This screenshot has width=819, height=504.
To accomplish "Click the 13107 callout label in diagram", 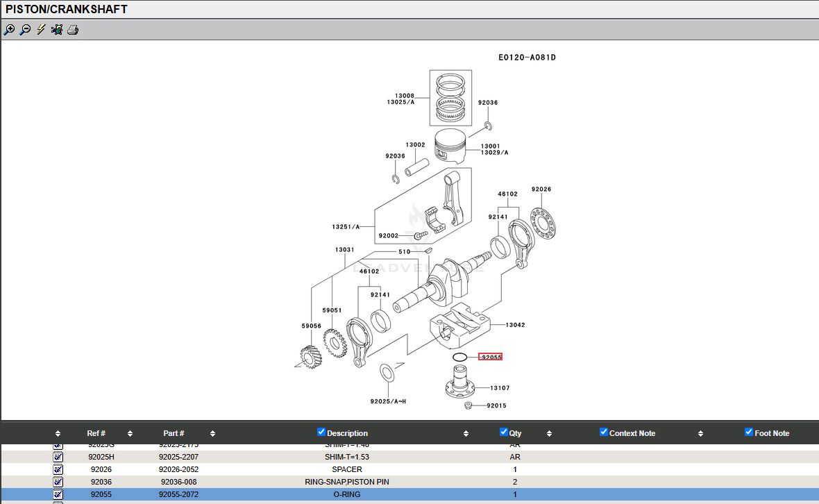I will [x=500, y=388].
